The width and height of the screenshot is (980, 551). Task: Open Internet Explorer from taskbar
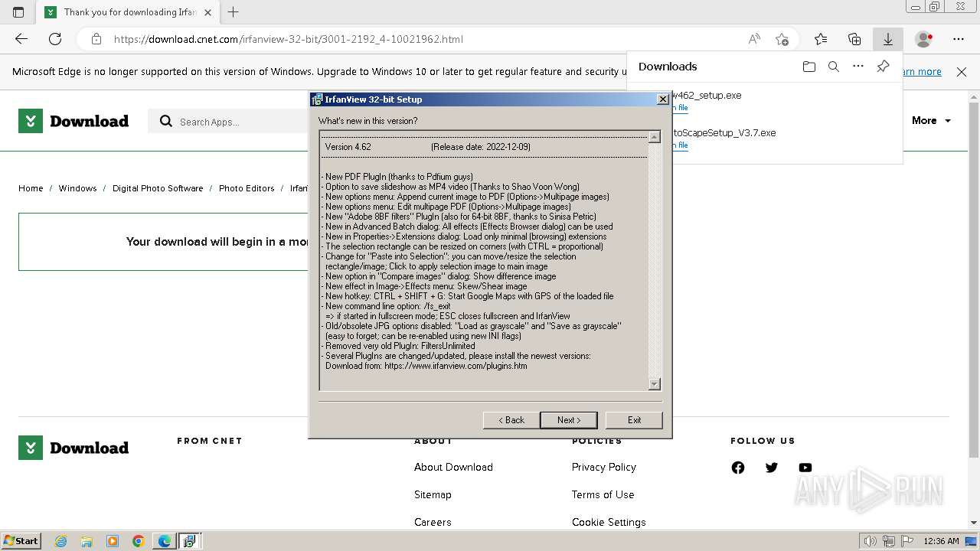(60, 541)
